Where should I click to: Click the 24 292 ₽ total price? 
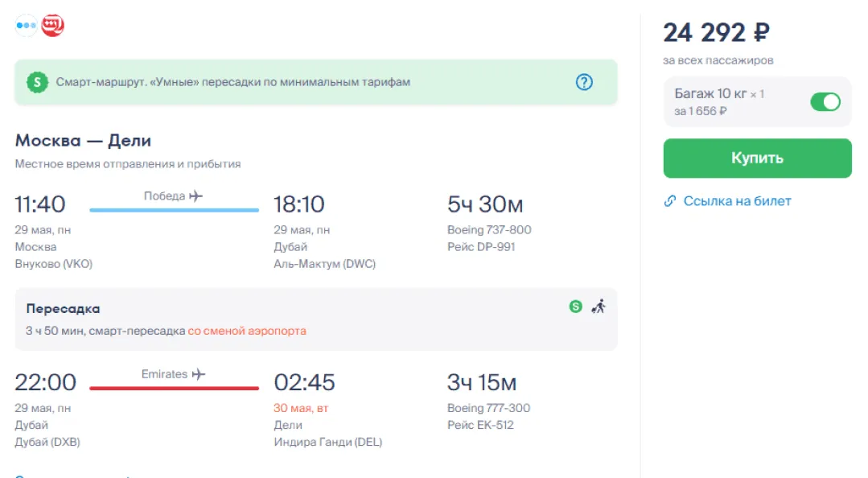(x=716, y=32)
